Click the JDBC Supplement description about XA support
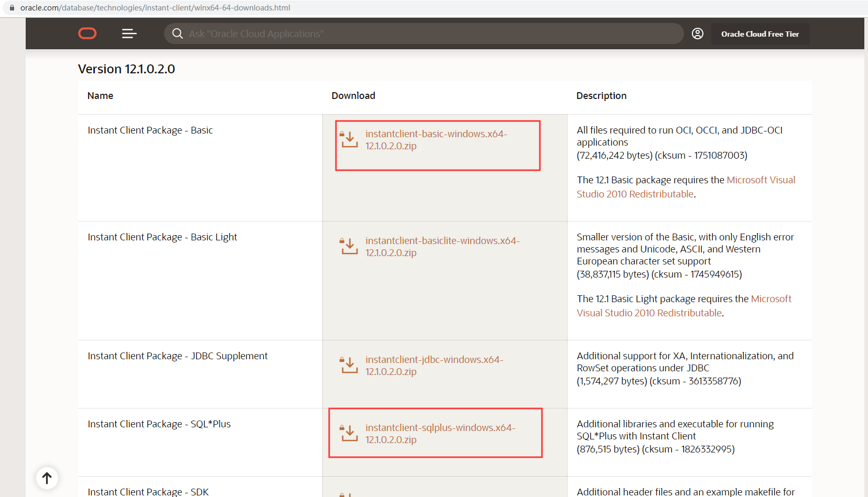Image resolution: width=868 pixels, height=497 pixels. click(685, 362)
